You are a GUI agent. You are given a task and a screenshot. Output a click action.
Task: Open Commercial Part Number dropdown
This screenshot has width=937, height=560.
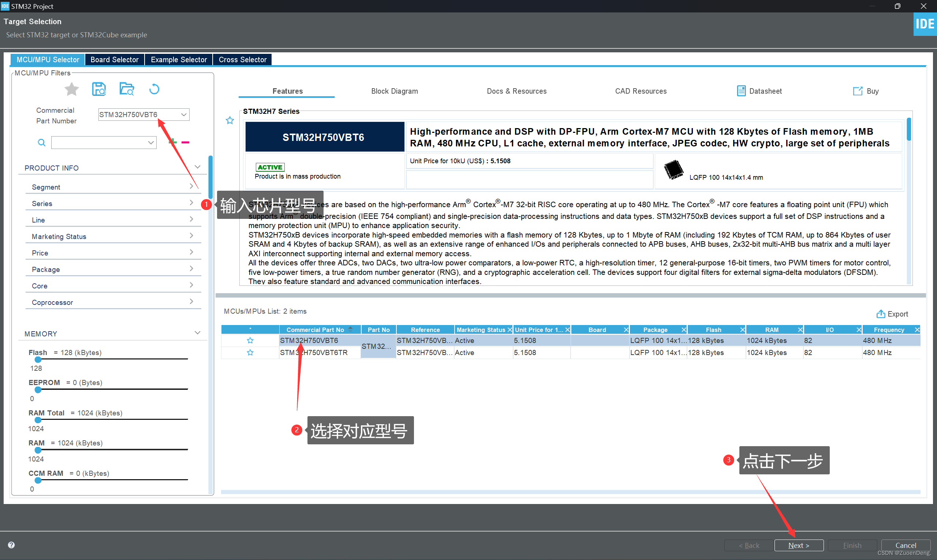(184, 115)
